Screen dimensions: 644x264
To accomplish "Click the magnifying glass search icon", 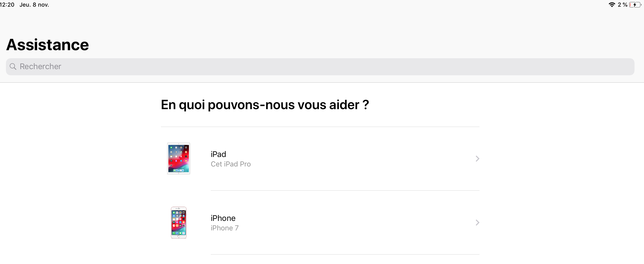I will [13, 67].
